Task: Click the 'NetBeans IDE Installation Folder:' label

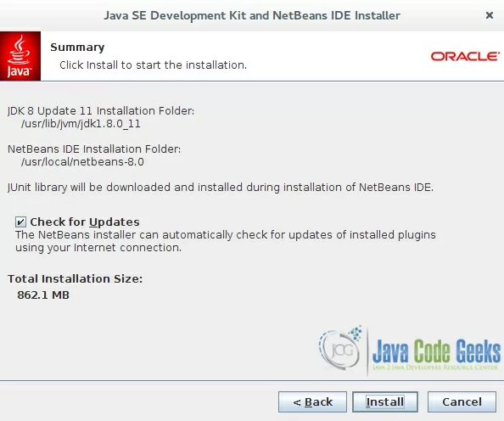Action: pyautogui.click(x=94, y=149)
